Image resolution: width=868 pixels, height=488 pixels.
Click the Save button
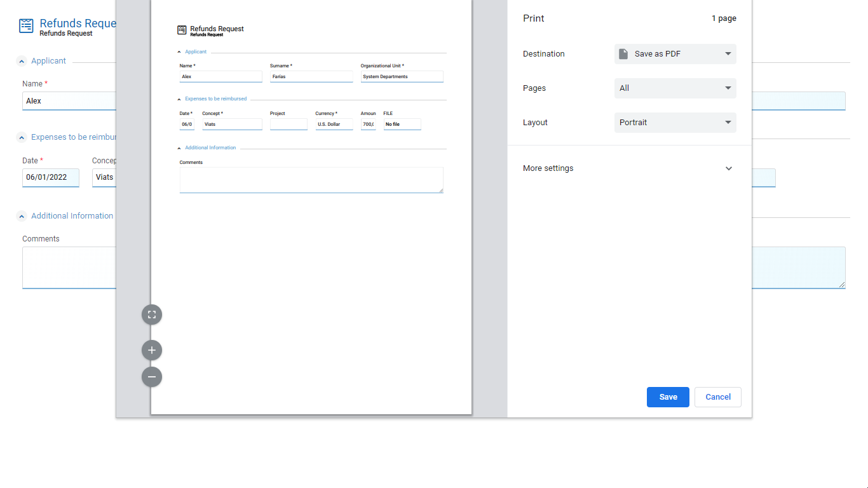coord(668,397)
